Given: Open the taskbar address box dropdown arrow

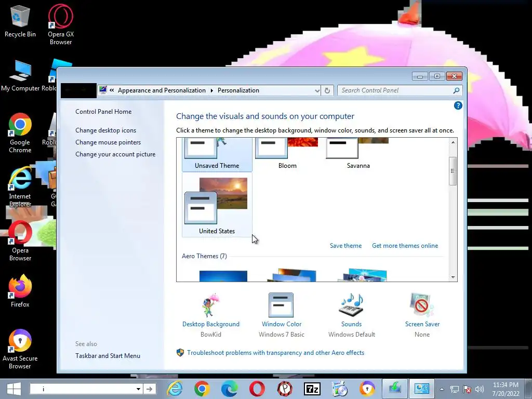Looking at the screenshot, I should (x=138, y=389).
